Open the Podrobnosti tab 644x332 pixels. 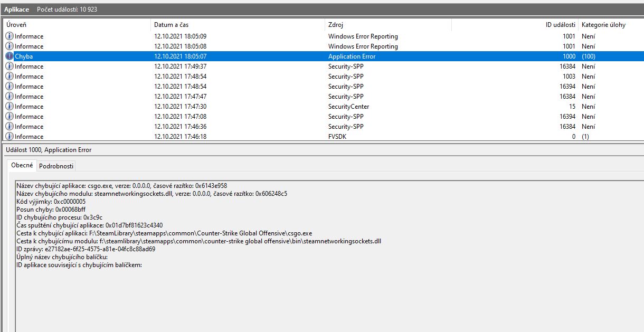pyautogui.click(x=56, y=166)
